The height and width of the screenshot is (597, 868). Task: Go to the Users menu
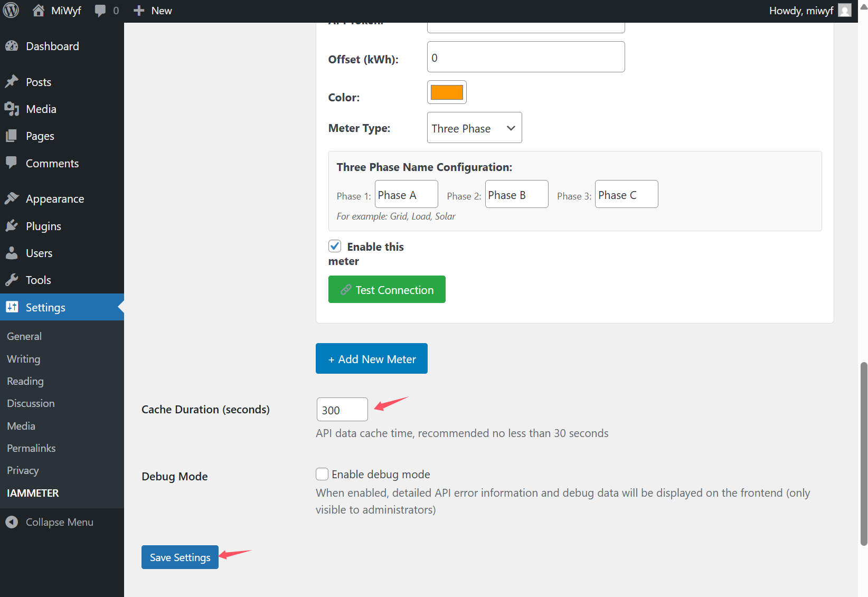(39, 253)
